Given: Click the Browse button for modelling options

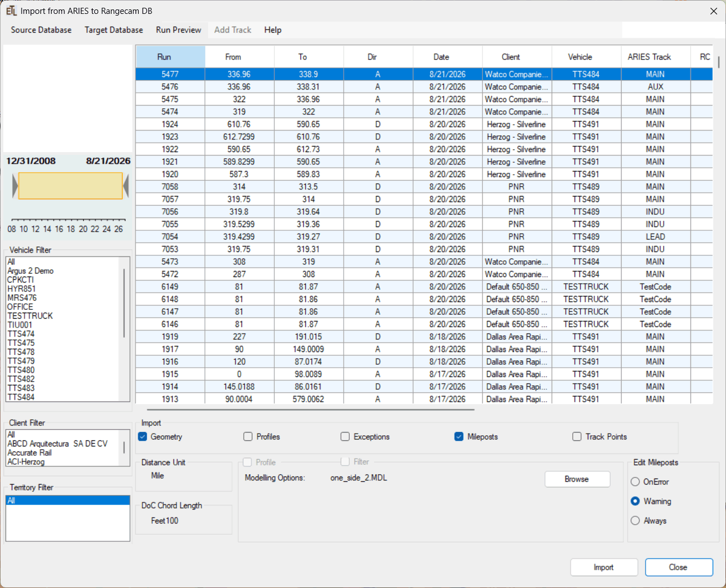Looking at the screenshot, I should click(577, 479).
